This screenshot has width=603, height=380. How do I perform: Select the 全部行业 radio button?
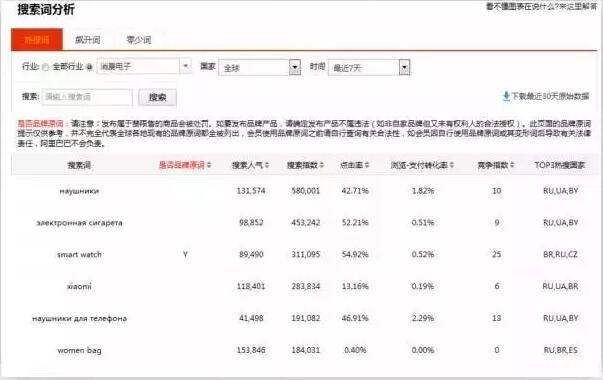point(45,67)
